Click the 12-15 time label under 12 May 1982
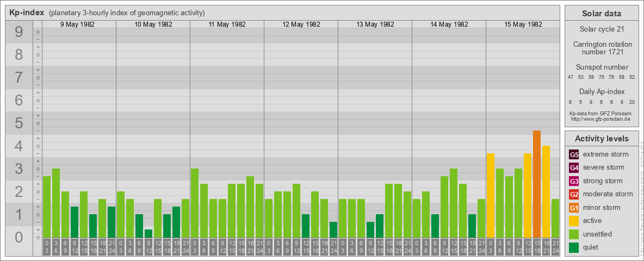Image resolution: width=644 pixels, height=261 pixels. [x=306, y=247]
